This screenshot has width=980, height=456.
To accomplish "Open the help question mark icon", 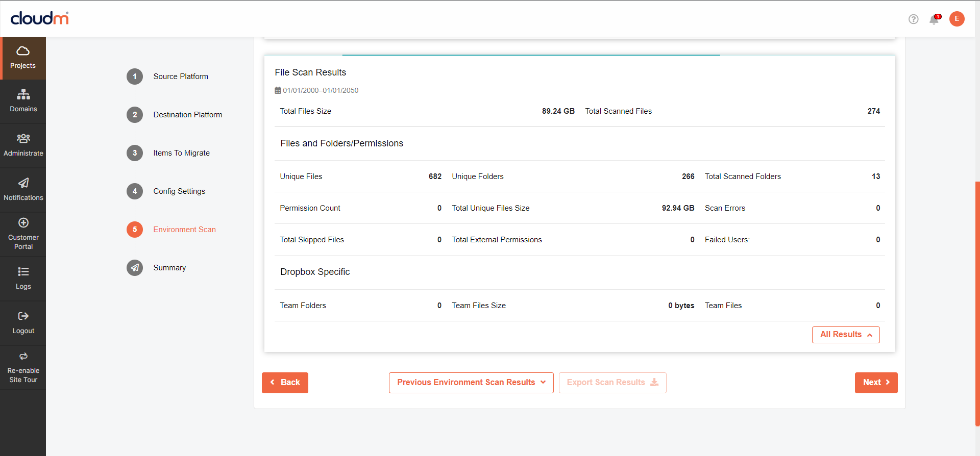I will click(x=913, y=19).
